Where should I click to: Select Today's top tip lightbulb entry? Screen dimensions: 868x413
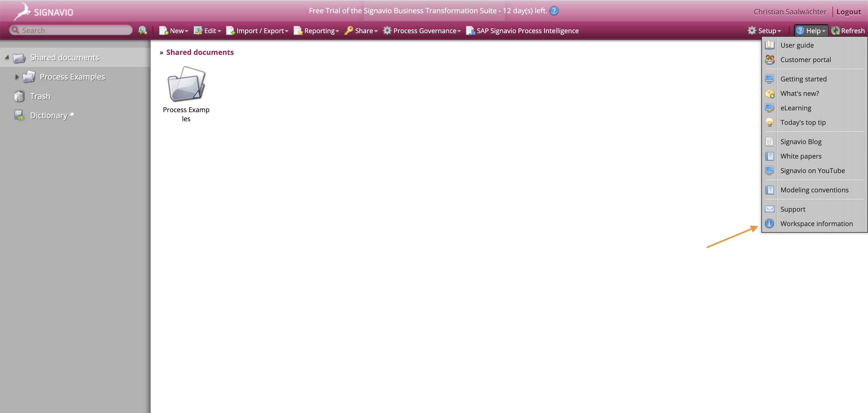(803, 123)
